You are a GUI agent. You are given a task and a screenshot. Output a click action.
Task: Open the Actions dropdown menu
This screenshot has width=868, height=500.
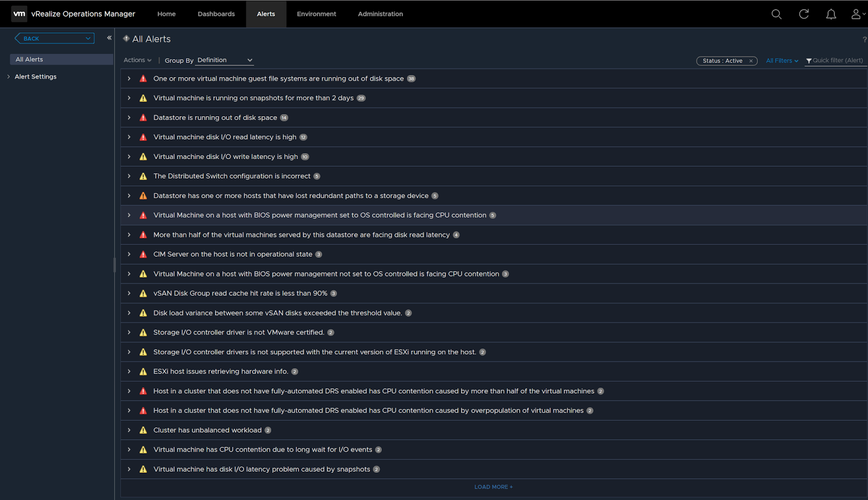click(x=137, y=60)
